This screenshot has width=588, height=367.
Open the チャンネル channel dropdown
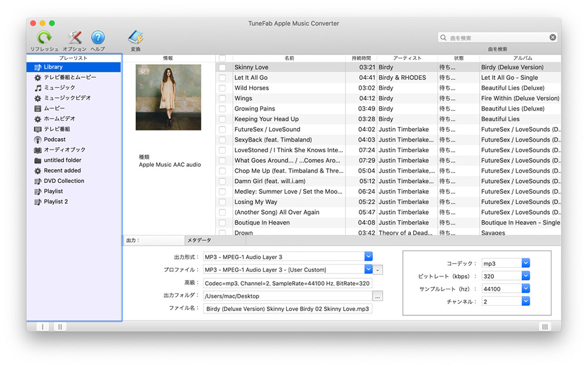click(526, 301)
